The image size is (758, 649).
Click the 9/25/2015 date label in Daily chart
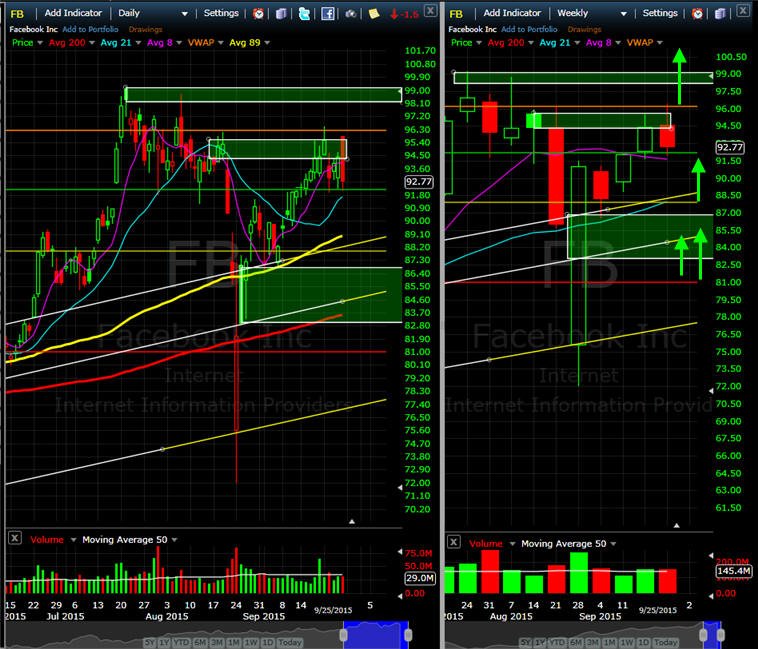click(333, 610)
